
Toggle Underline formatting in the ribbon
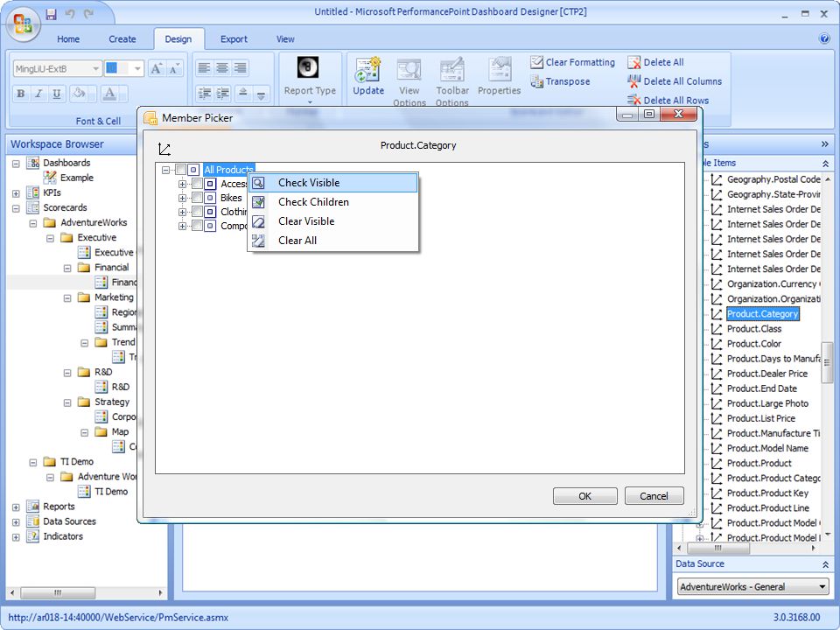(56, 94)
